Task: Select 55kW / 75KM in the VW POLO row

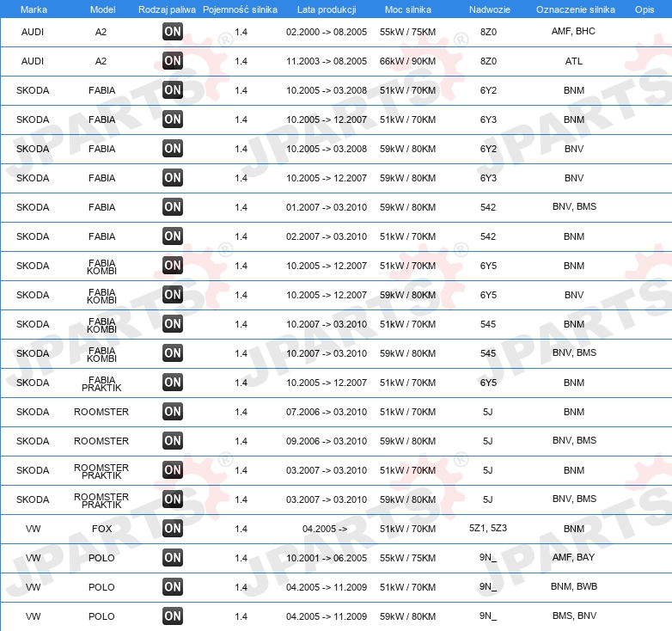Action: tap(407, 558)
